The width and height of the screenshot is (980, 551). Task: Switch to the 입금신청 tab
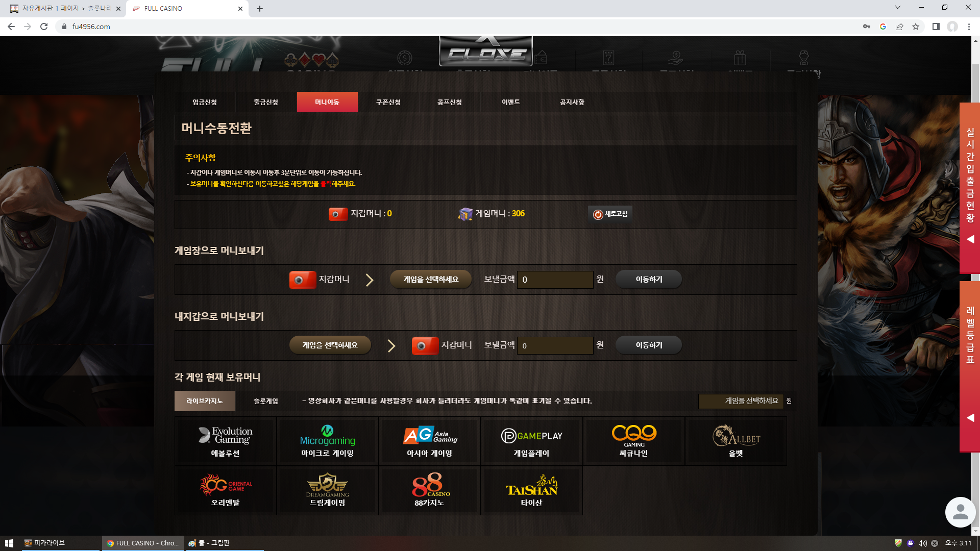click(x=205, y=102)
